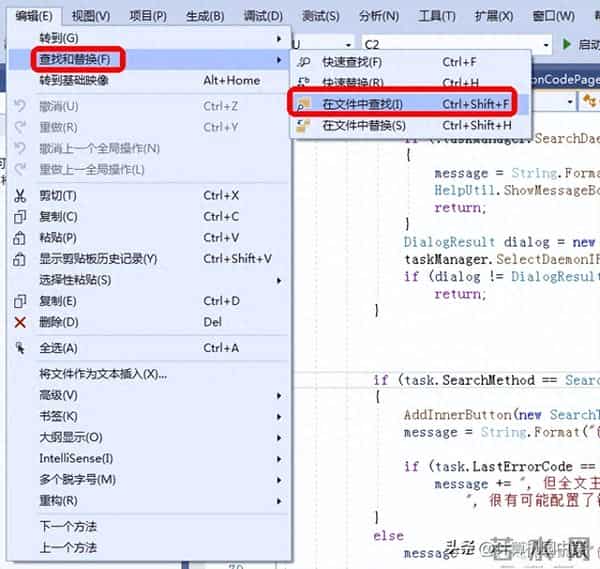Click the replace in files icon
The height and width of the screenshot is (569, 600).
point(304,126)
